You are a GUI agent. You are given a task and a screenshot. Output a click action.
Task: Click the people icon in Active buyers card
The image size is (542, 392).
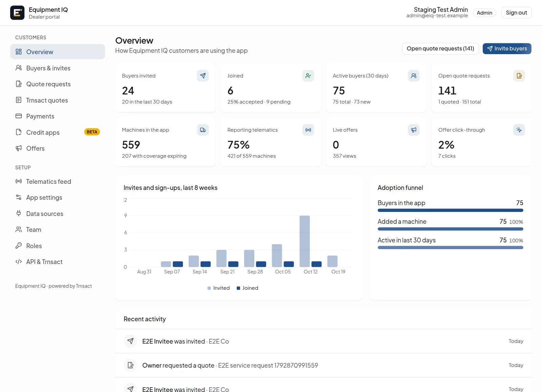coord(414,76)
